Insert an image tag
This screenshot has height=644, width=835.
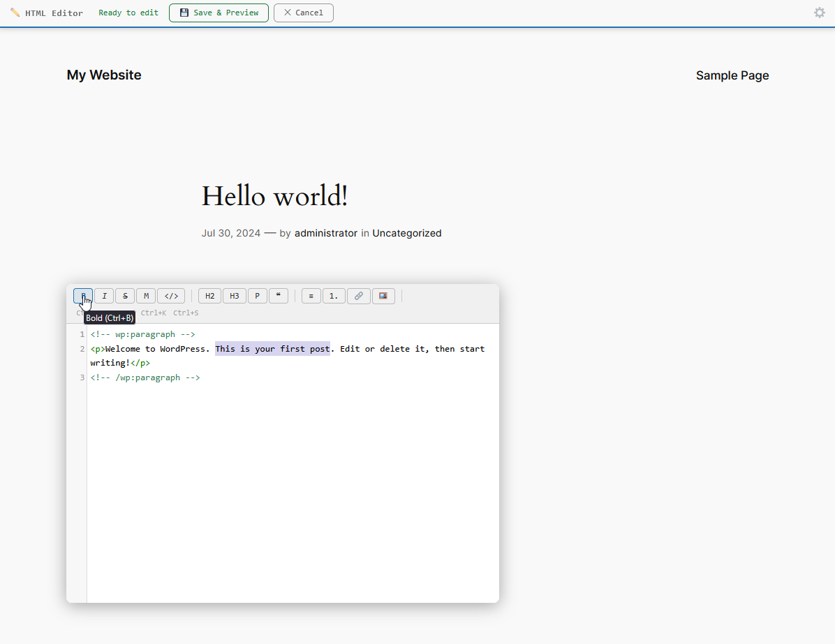(x=383, y=295)
